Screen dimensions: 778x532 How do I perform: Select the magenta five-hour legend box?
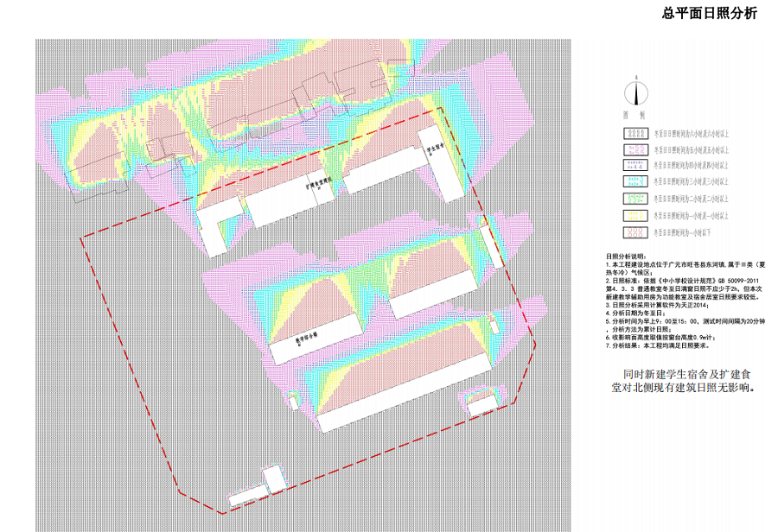(635, 149)
